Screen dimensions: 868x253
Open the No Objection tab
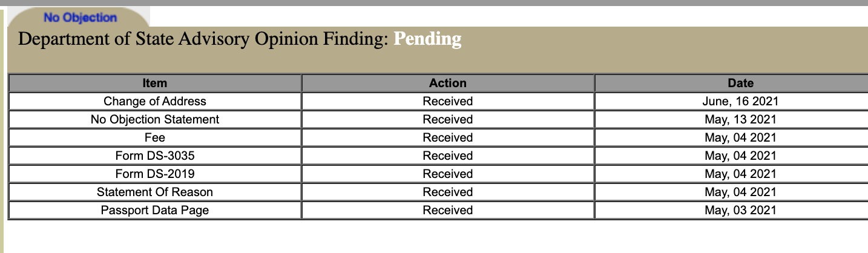pyautogui.click(x=80, y=18)
